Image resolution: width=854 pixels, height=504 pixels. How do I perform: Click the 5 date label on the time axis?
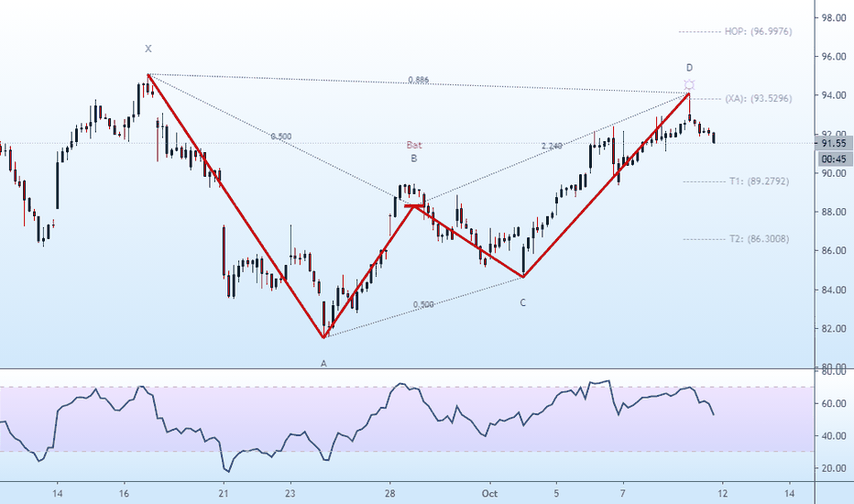coord(556,494)
